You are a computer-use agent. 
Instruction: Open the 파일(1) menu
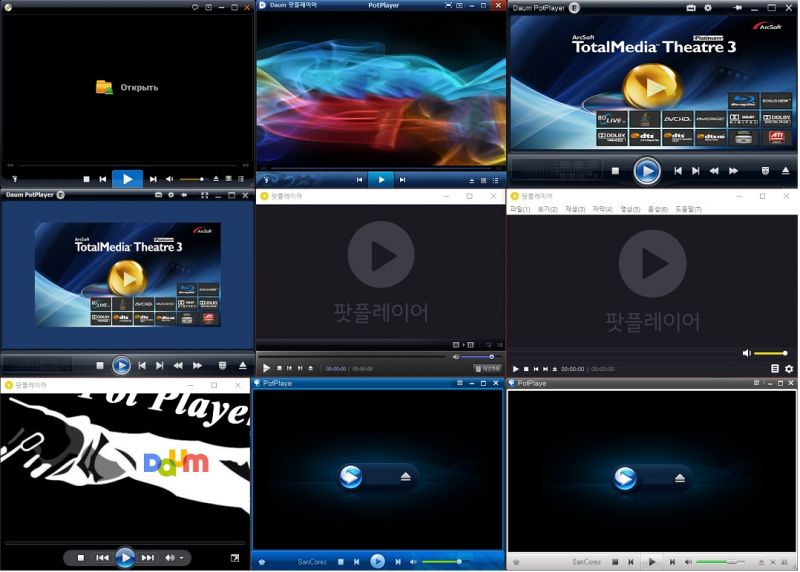(520, 209)
